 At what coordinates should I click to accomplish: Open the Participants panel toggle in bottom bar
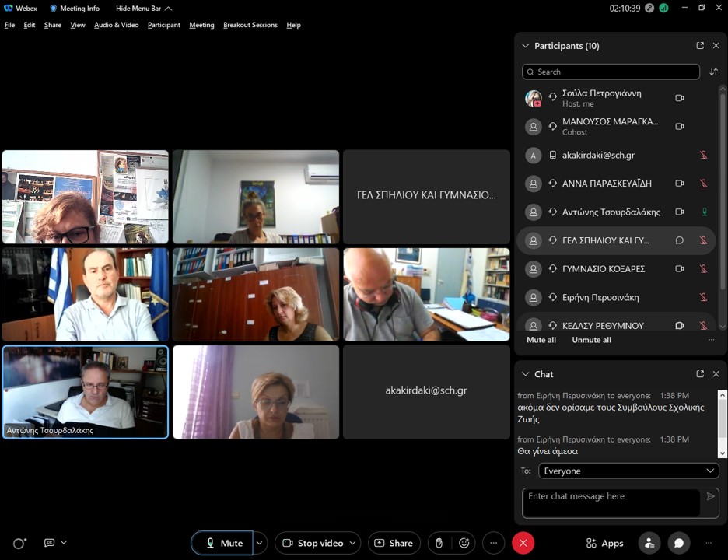click(649, 543)
